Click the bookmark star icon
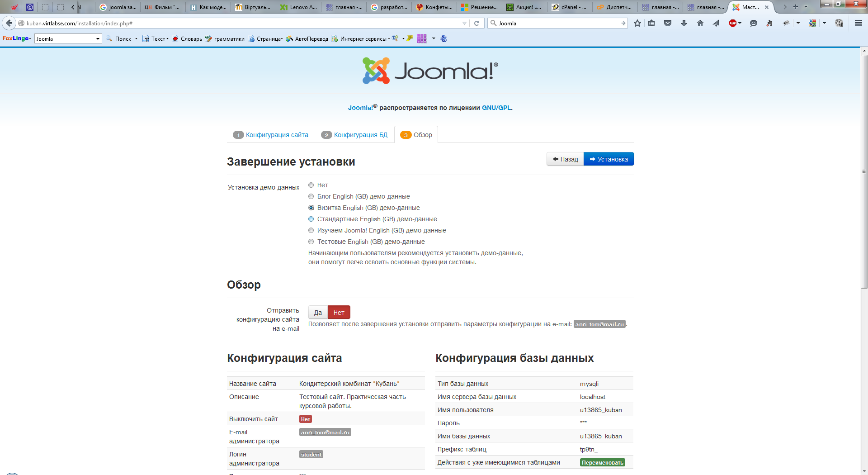Viewport: 868px width, 475px height. [637, 23]
